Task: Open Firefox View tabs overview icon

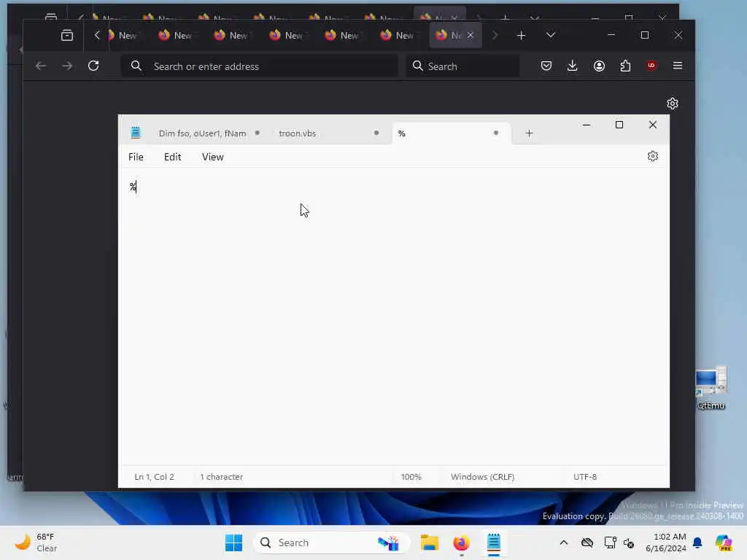Action: [67, 35]
